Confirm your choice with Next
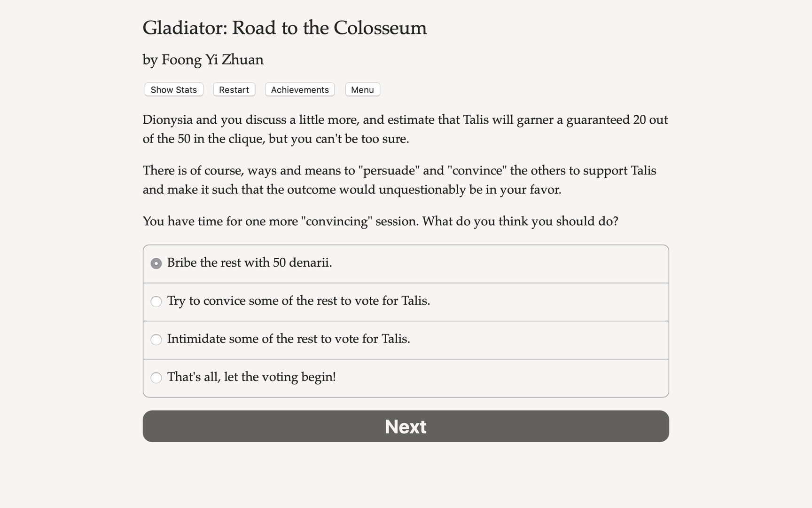 tap(406, 426)
